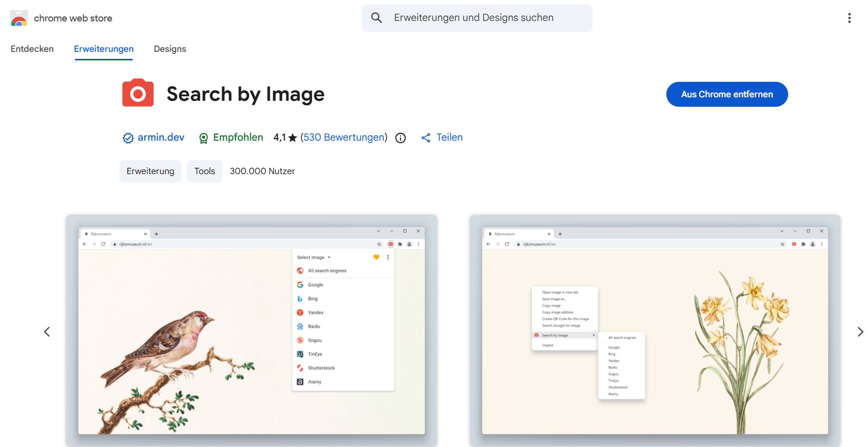Click the verified badge beside armin.dev
868x447 pixels.
pyautogui.click(x=128, y=138)
